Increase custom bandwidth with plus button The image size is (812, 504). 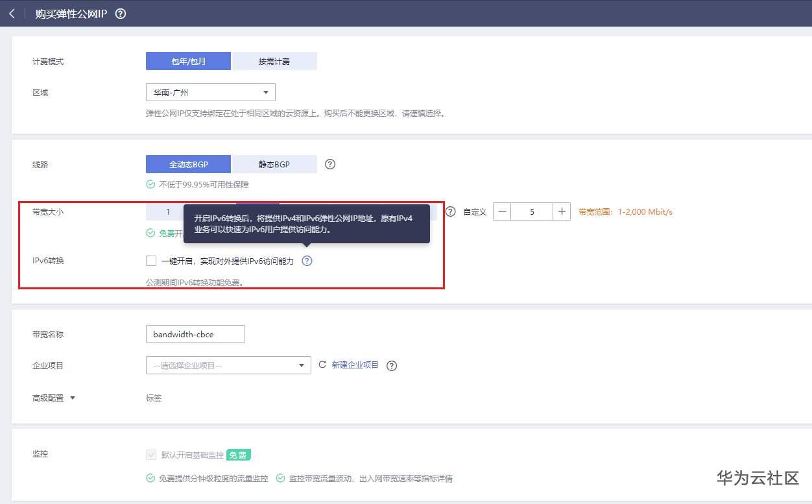(x=562, y=211)
